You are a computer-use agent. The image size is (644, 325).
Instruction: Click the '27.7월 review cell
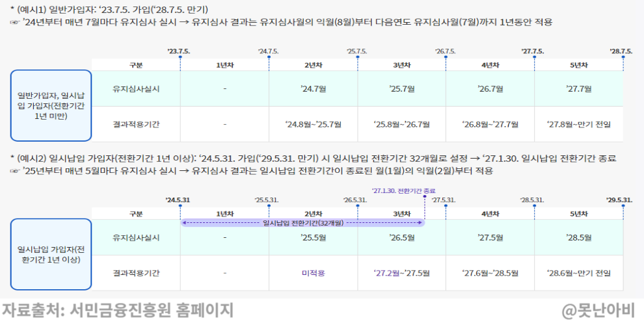(579, 88)
